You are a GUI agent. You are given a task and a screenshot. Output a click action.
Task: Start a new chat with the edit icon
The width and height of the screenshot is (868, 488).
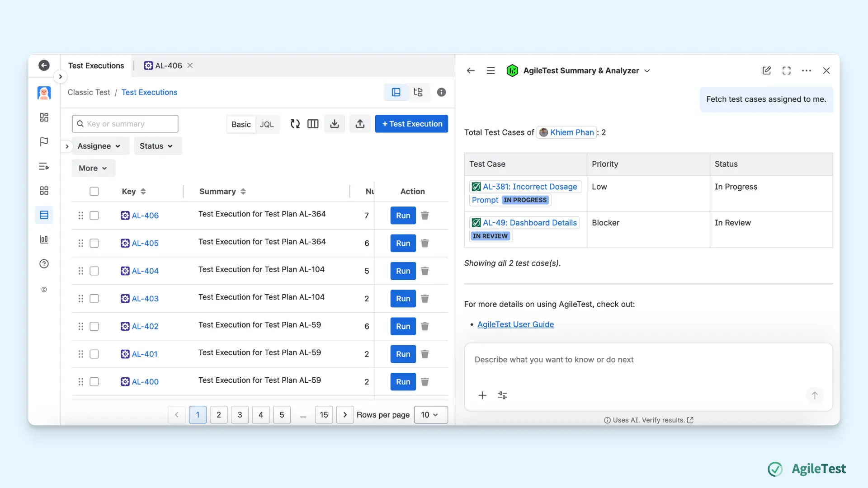[x=767, y=70]
